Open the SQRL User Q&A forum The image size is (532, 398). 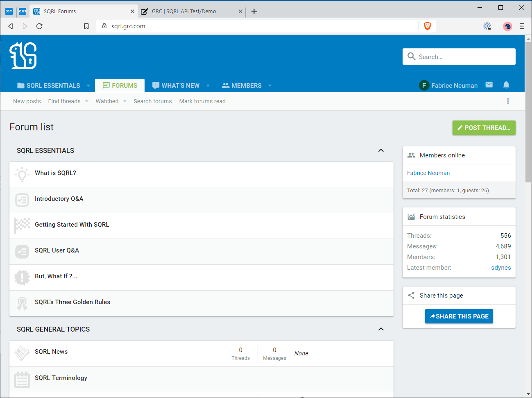click(57, 250)
